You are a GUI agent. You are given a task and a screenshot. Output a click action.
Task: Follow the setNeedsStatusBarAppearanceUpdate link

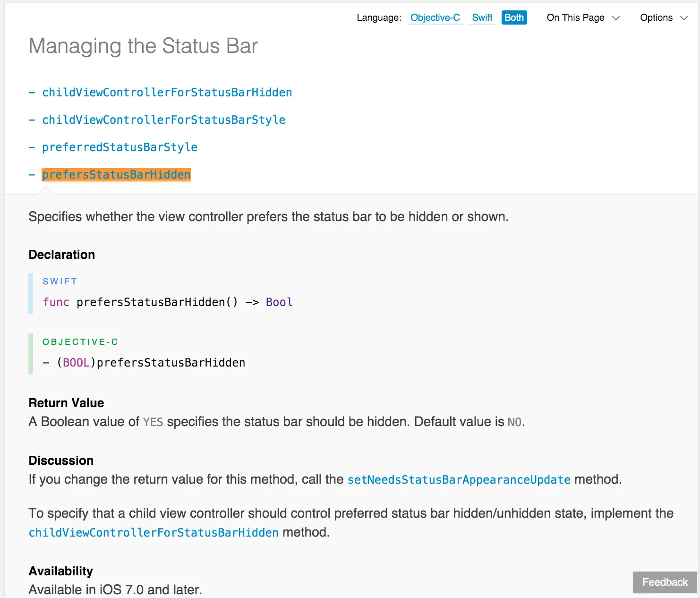[x=459, y=480]
